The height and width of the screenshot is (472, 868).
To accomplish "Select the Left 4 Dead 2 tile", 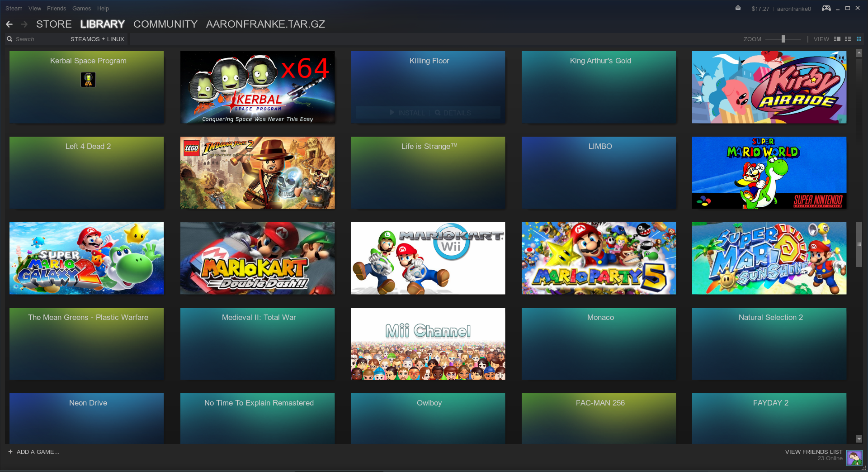I will click(87, 172).
